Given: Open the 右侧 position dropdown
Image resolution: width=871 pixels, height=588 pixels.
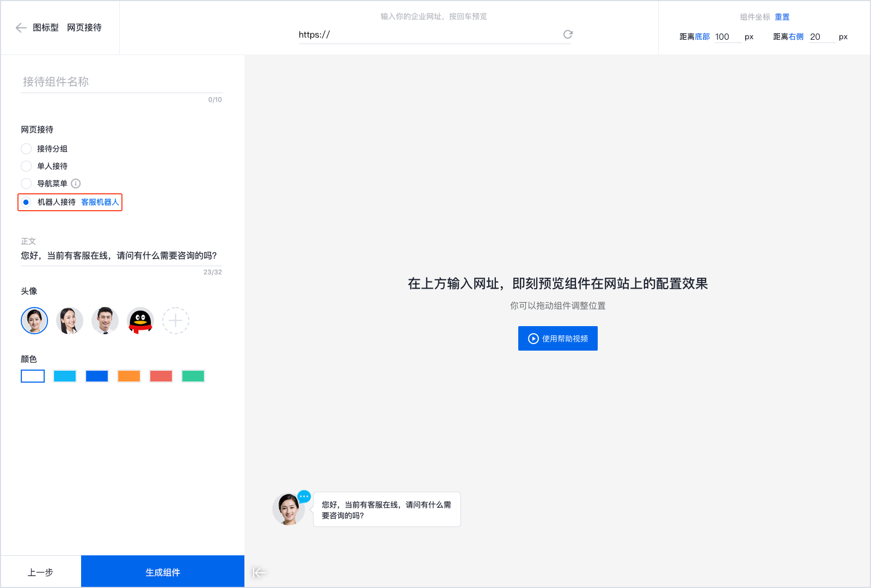Looking at the screenshot, I should 796,36.
